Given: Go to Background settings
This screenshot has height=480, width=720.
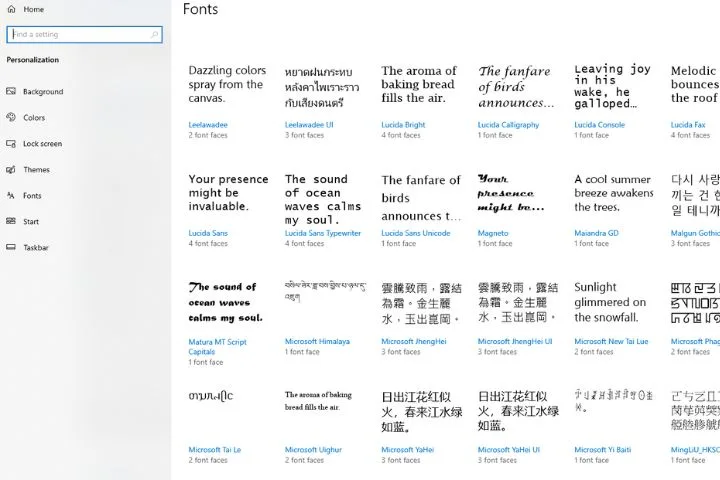Looking at the screenshot, I should pos(43,92).
